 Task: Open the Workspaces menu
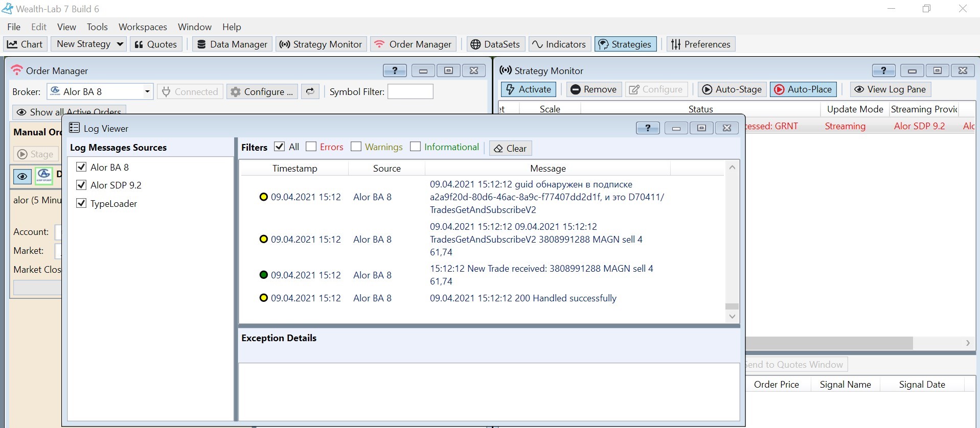[x=143, y=27]
